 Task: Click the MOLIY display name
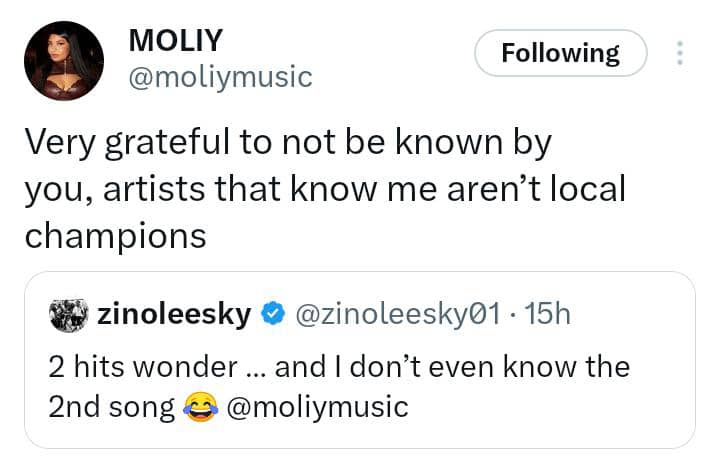pos(176,40)
